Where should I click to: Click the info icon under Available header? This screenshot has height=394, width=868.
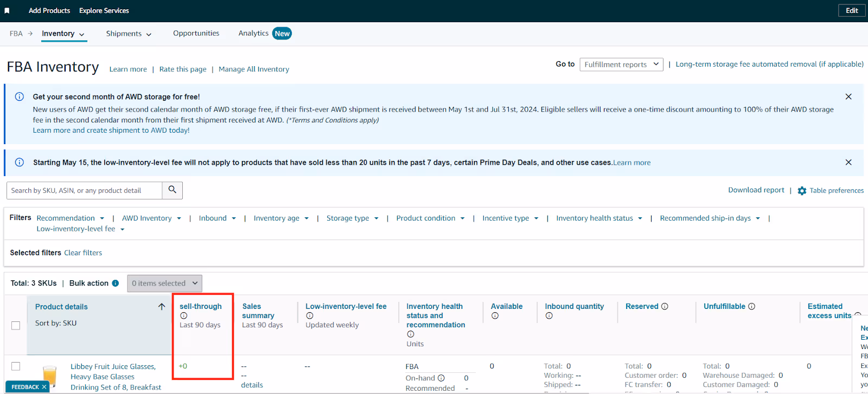click(x=495, y=315)
